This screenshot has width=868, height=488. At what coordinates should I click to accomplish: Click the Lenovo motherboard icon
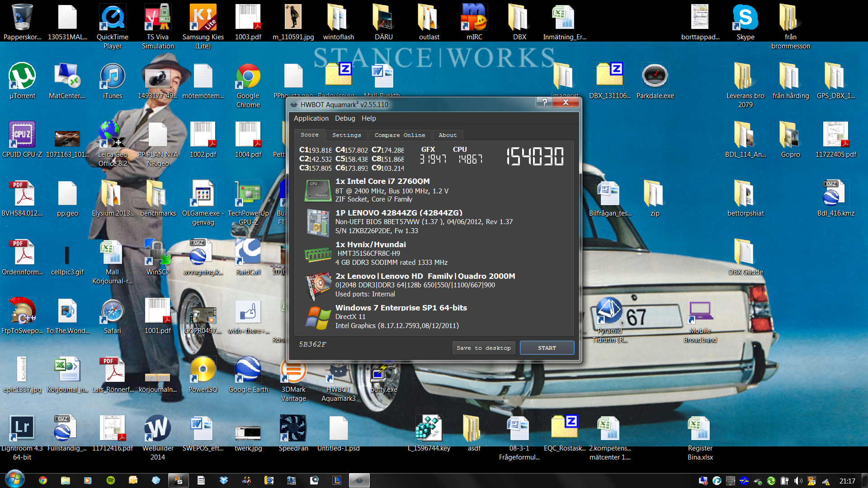coord(318,222)
